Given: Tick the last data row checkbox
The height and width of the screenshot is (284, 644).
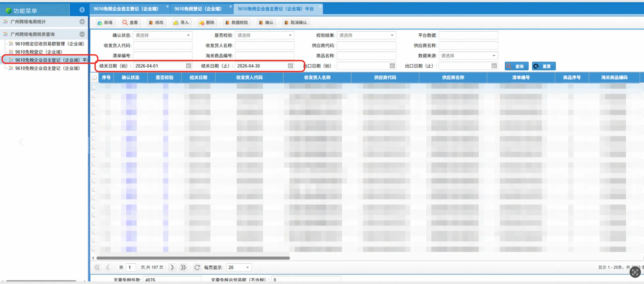Looking at the screenshot, I should tap(94, 249).
